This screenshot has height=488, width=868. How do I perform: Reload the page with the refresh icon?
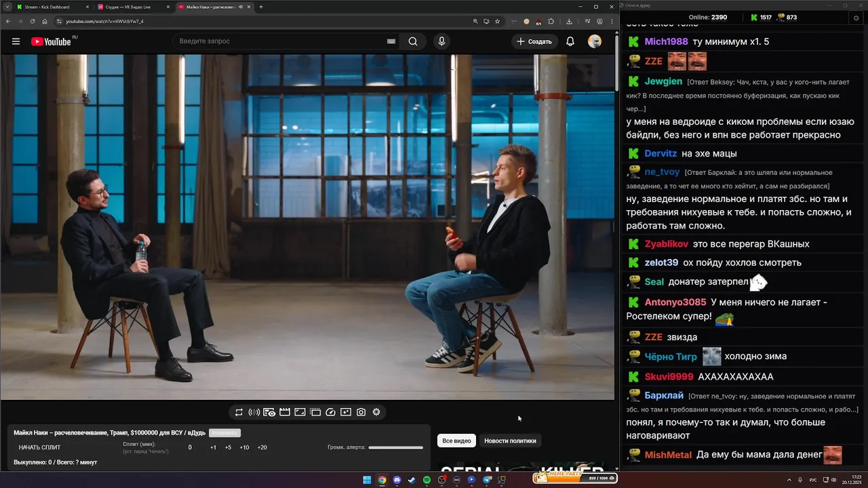pyautogui.click(x=32, y=21)
